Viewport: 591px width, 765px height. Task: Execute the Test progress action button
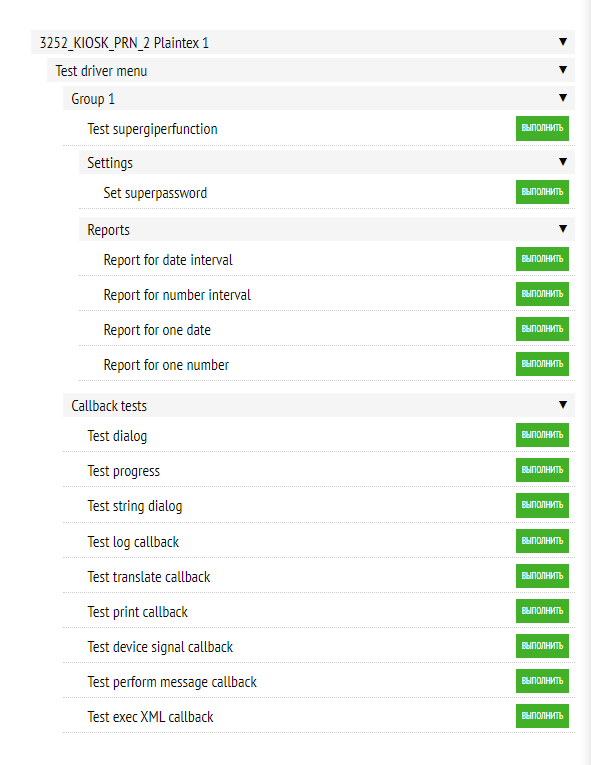tap(542, 470)
